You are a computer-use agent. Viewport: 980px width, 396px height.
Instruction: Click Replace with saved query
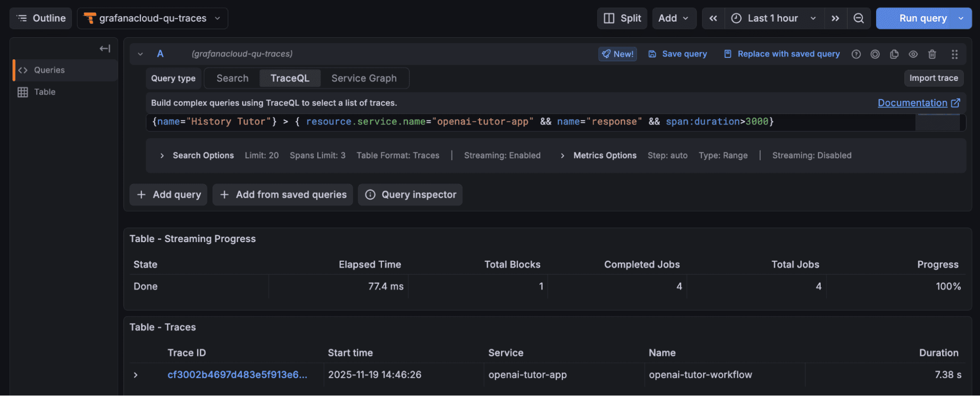point(782,54)
